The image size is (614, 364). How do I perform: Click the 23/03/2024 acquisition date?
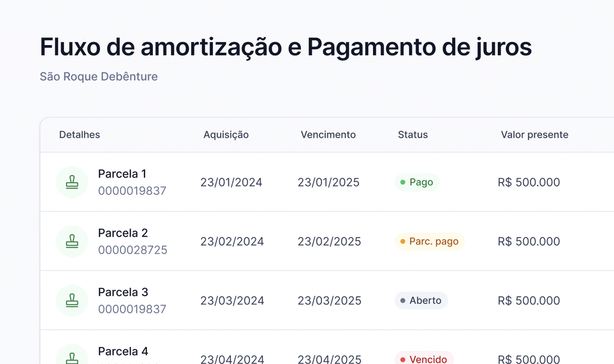[232, 301]
